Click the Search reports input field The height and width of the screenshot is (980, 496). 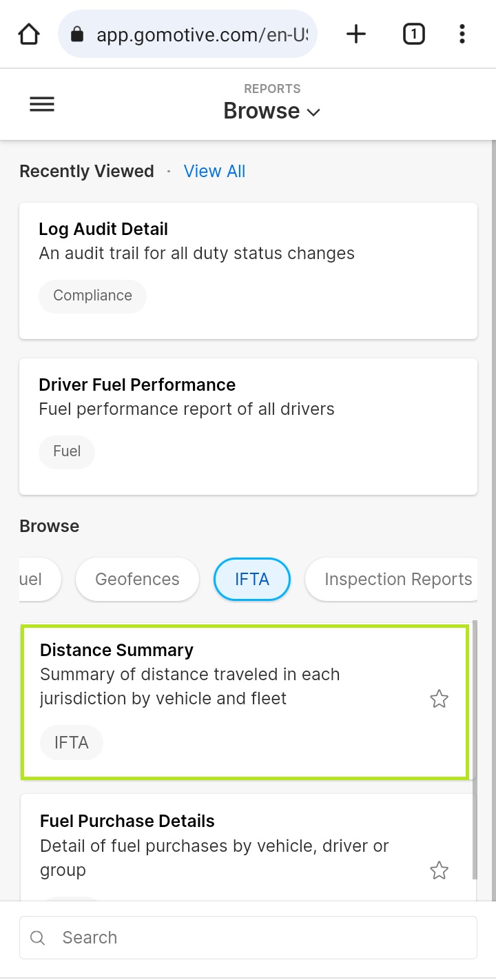pyautogui.click(x=248, y=937)
